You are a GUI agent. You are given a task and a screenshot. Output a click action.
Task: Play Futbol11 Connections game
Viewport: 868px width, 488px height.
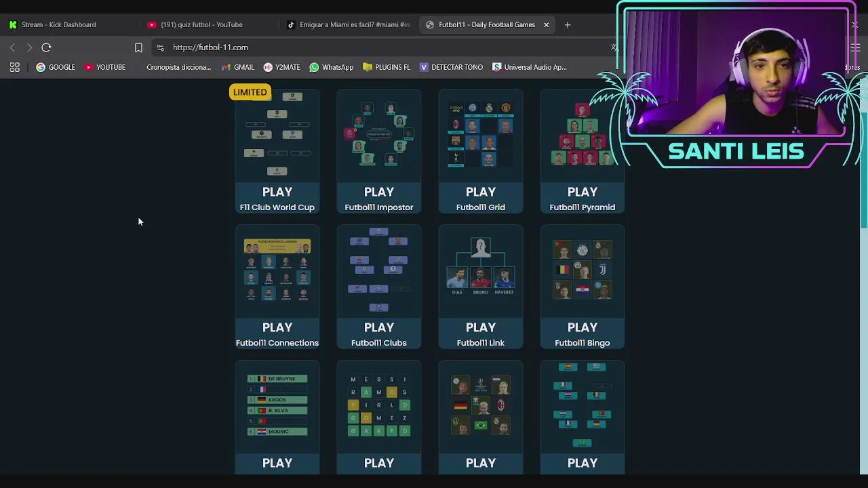point(277,327)
